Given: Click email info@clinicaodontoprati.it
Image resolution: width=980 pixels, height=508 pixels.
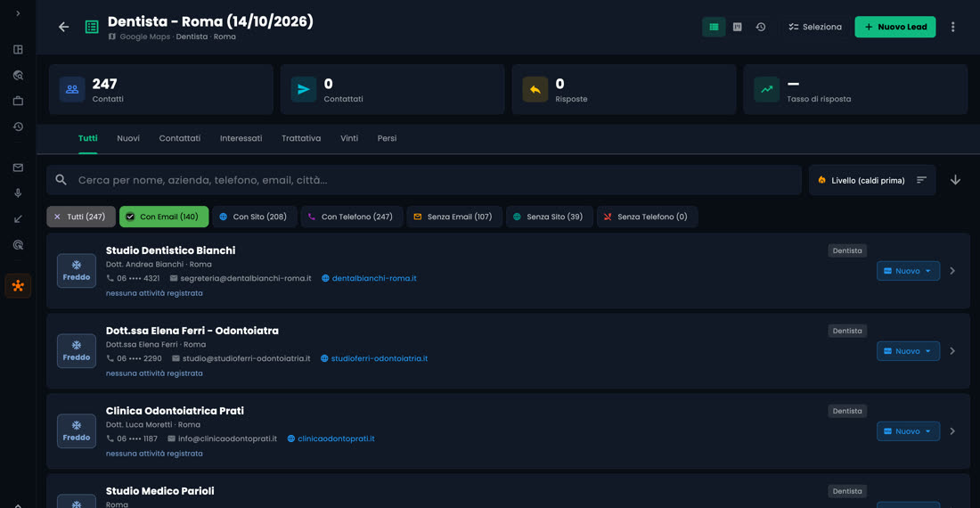Looking at the screenshot, I should pos(227,438).
